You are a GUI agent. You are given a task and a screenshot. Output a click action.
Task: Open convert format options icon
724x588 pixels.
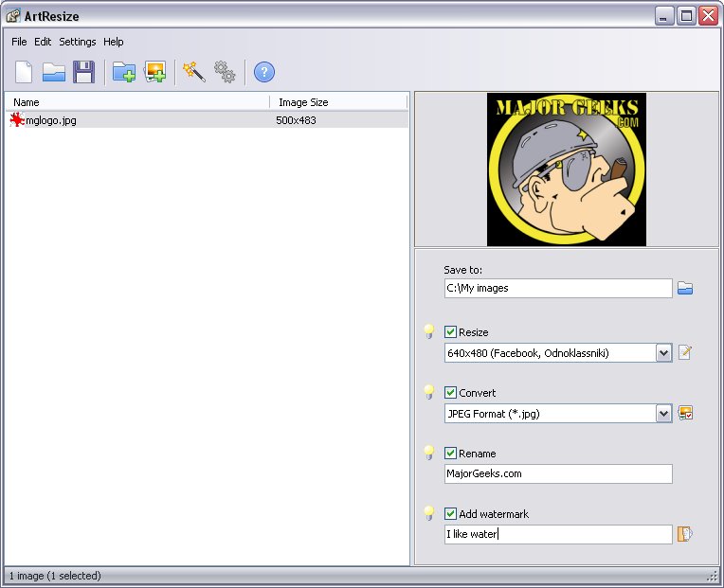pyautogui.click(x=685, y=413)
